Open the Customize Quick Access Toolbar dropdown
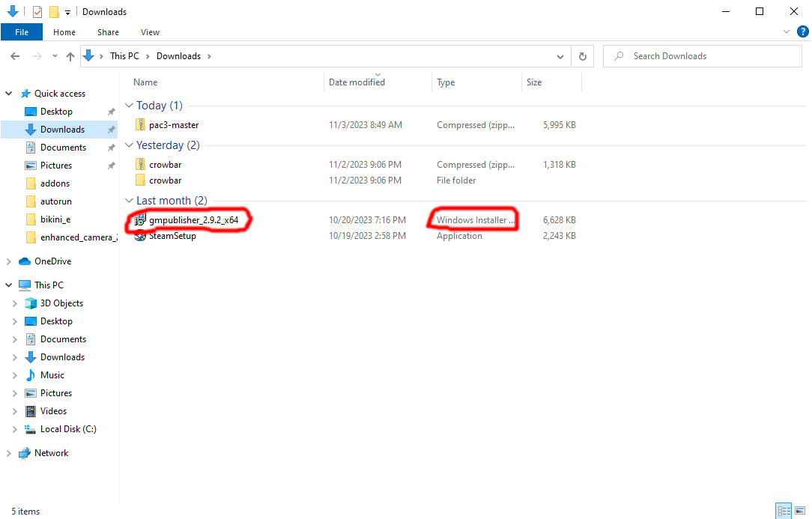The height and width of the screenshot is (519, 812). [x=68, y=12]
